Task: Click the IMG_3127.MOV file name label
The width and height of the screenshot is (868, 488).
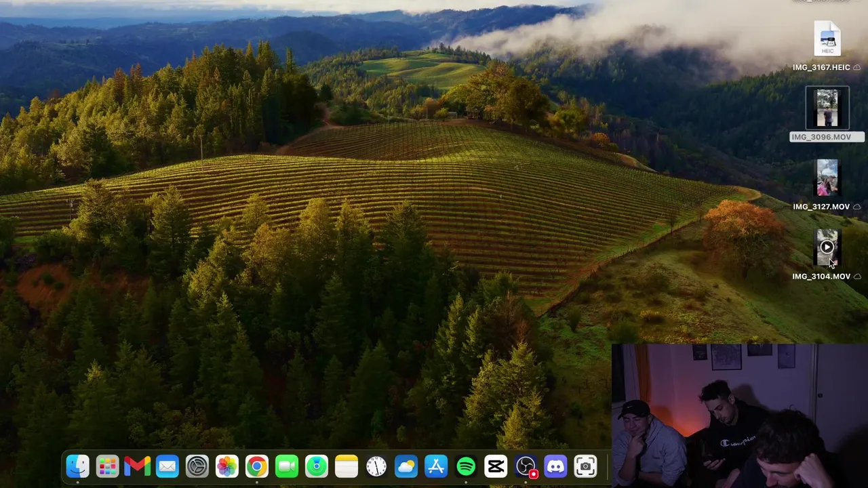Action: [821, 207]
